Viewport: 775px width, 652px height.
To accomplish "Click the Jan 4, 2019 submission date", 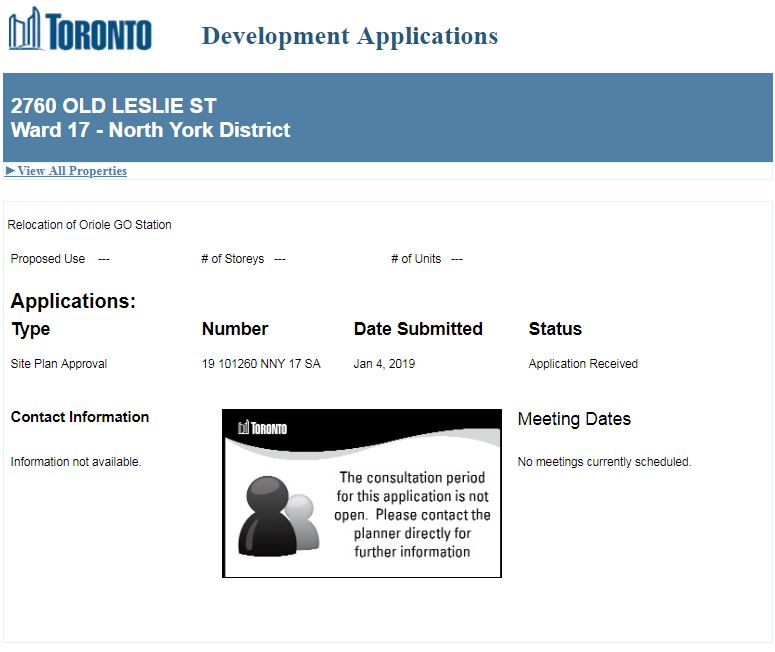I will (384, 364).
